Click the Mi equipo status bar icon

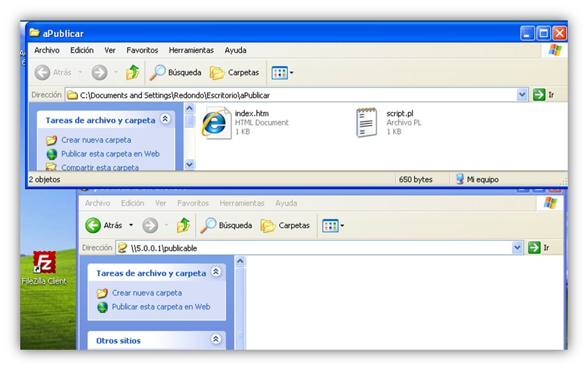pos(460,179)
